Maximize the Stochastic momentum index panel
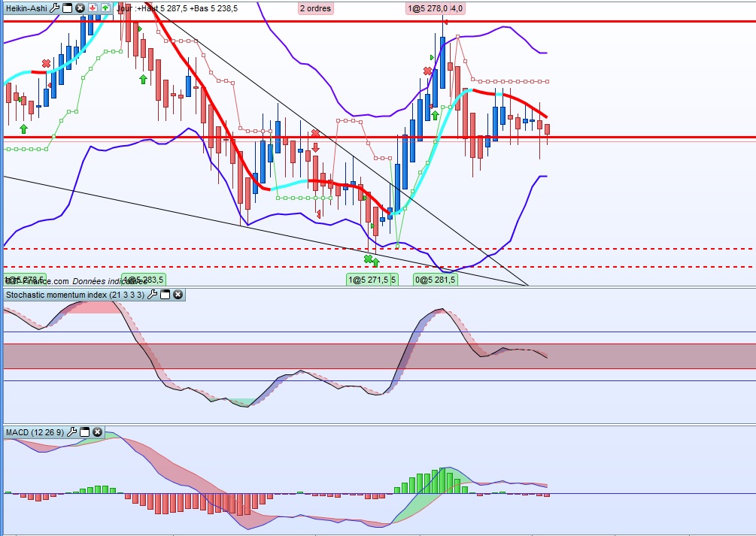The width and height of the screenshot is (756, 536). 165,295
